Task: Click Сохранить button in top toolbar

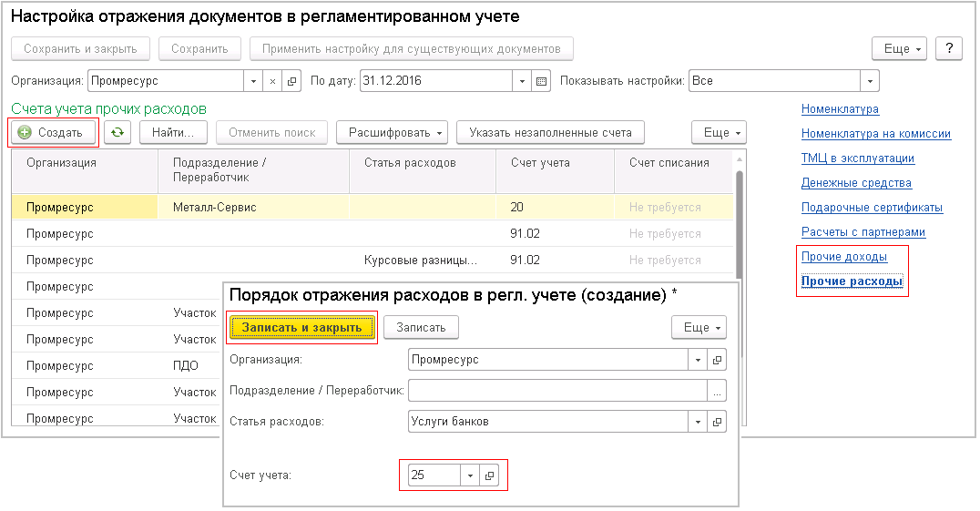Action: 199,48
